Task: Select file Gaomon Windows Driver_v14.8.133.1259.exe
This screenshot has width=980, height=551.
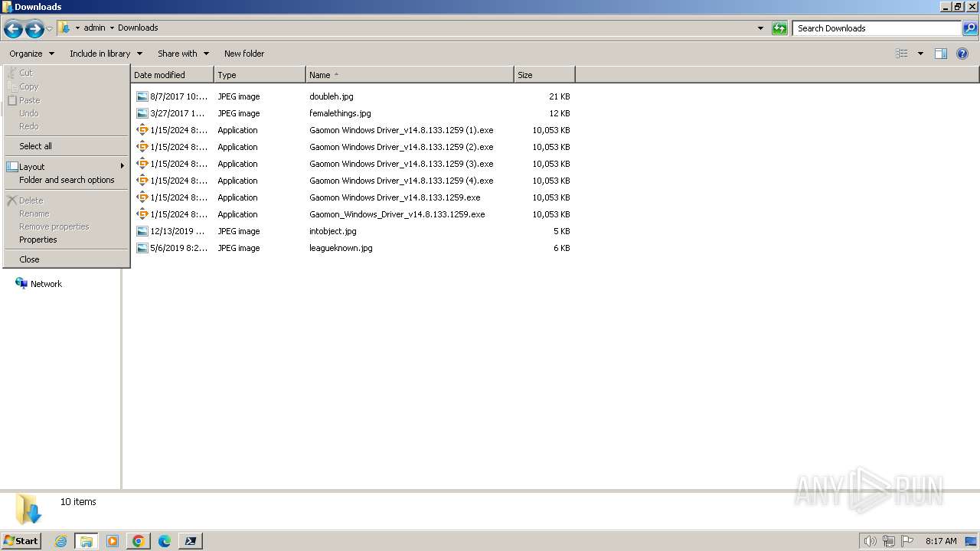Action: [395, 197]
